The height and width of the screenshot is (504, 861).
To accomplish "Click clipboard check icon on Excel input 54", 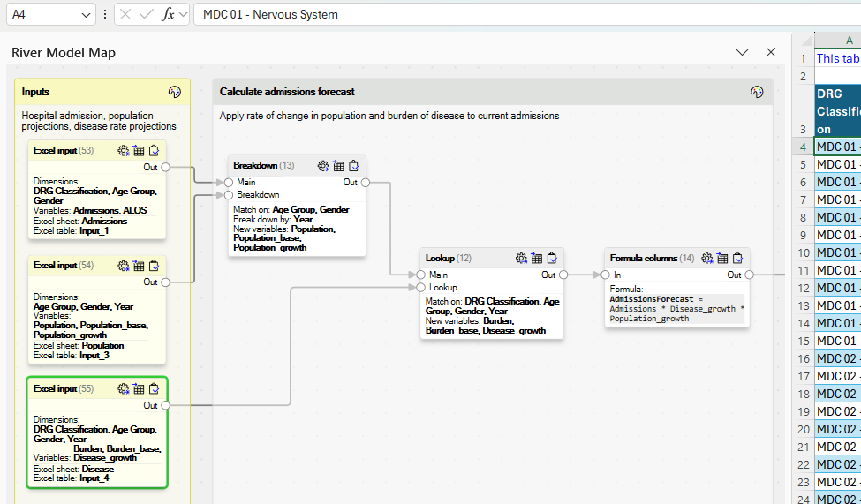I will tap(154, 266).
